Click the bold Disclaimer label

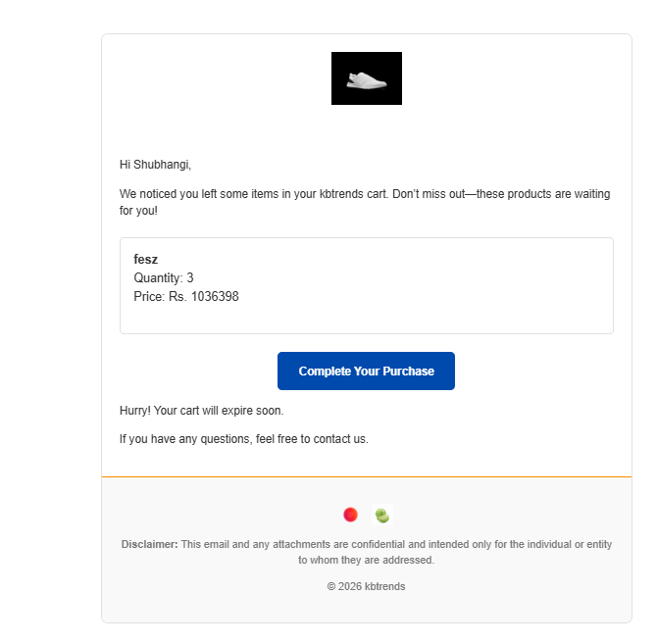149,544
